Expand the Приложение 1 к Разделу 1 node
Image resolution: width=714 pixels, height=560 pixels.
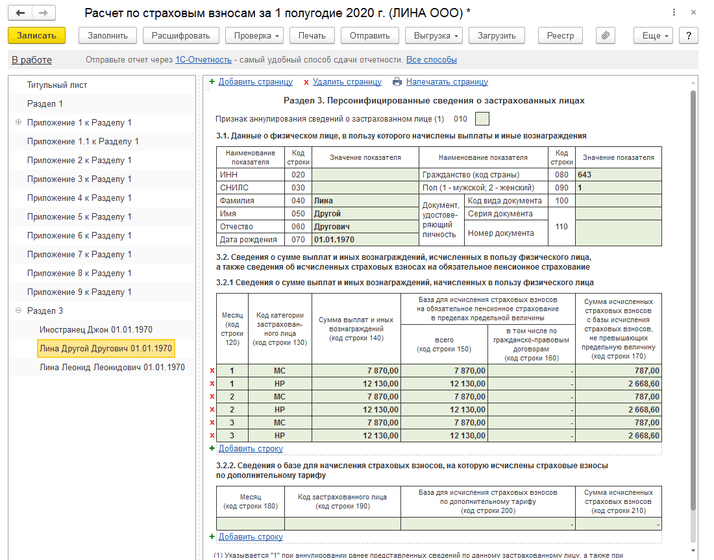[19, 123]
